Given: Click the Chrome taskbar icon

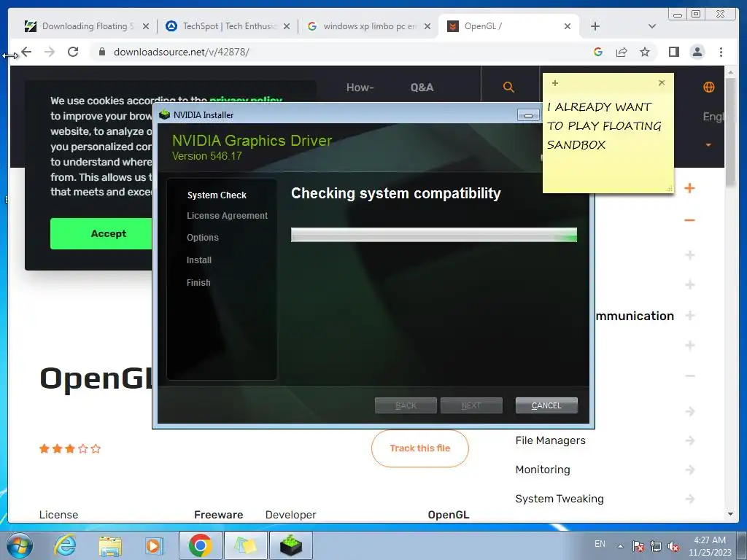Looking at the screenshot, I should (x=200, y=545).
